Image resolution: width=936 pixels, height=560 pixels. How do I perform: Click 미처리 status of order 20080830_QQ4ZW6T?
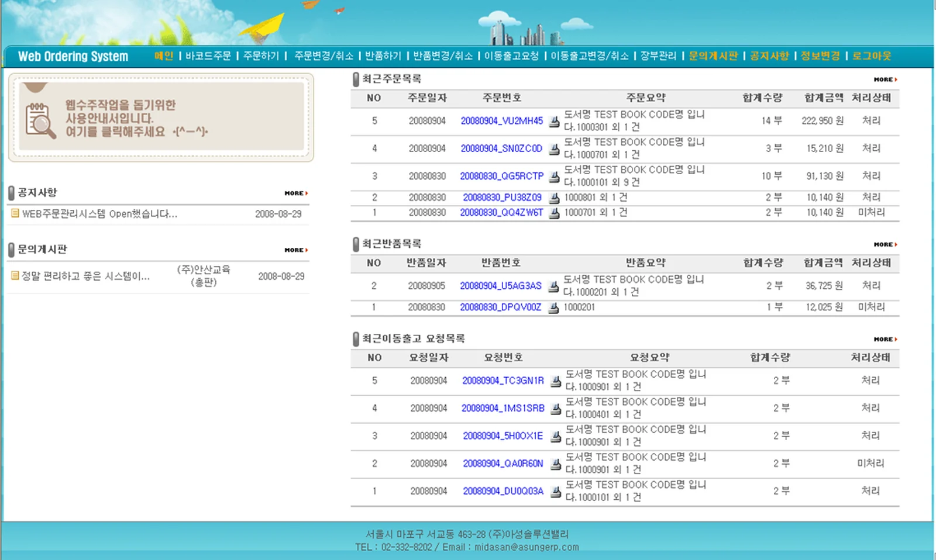pyautogui.click(x=871, y=213)
